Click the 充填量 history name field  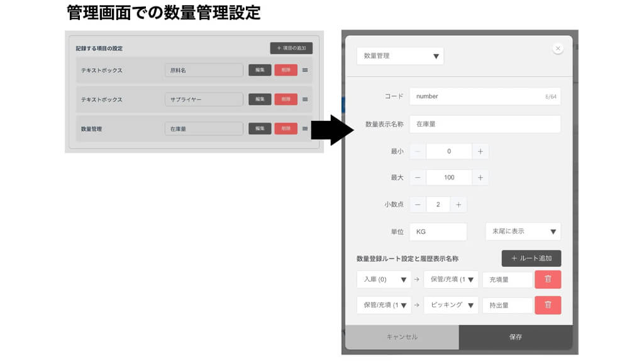(x=508, y=280)
